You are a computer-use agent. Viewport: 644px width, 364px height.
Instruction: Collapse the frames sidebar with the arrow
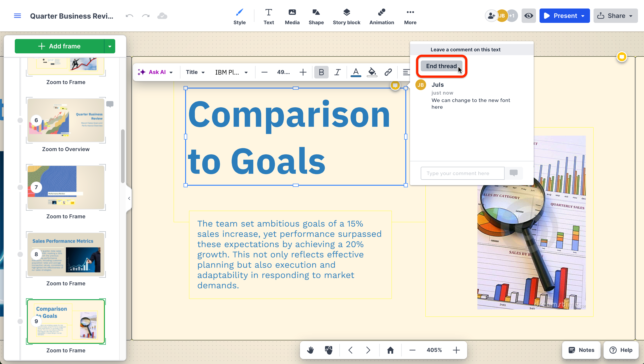[x=129, y=198]
